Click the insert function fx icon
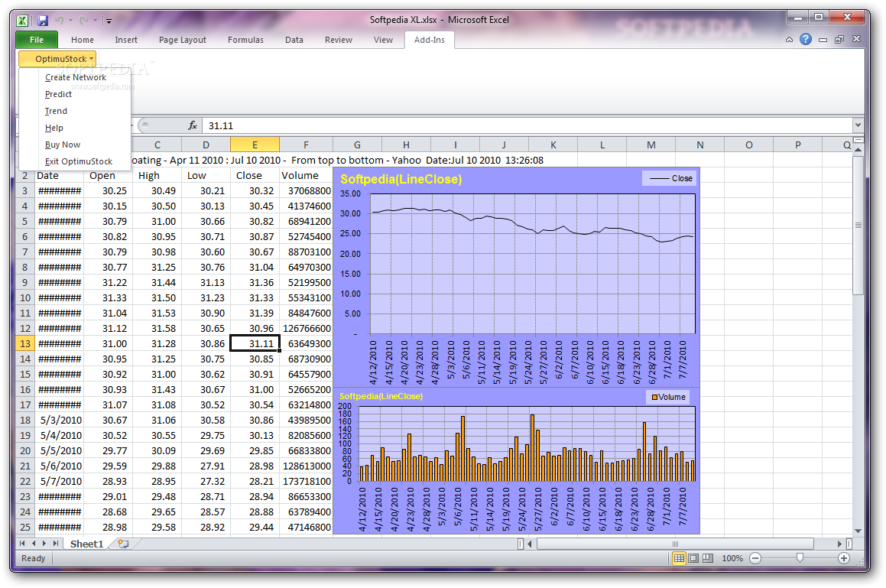886x588 pixels. pos(193,125)
